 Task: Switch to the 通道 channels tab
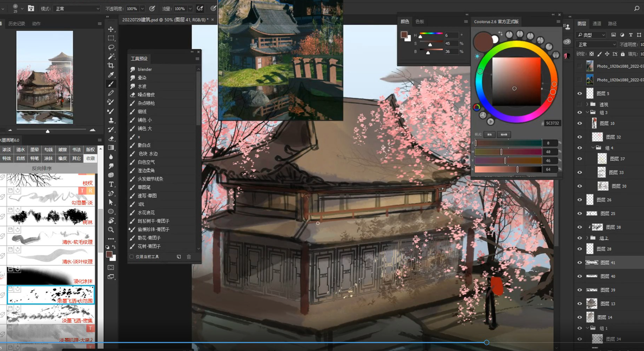coord(597,23)
